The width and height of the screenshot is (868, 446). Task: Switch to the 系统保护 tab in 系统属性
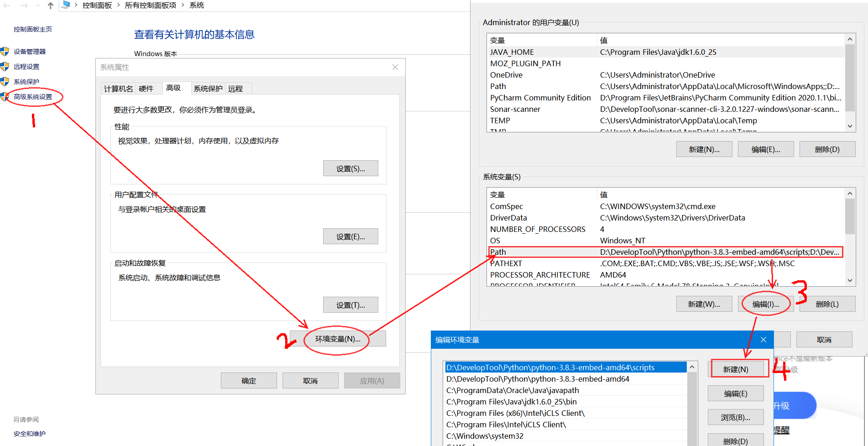208,89
